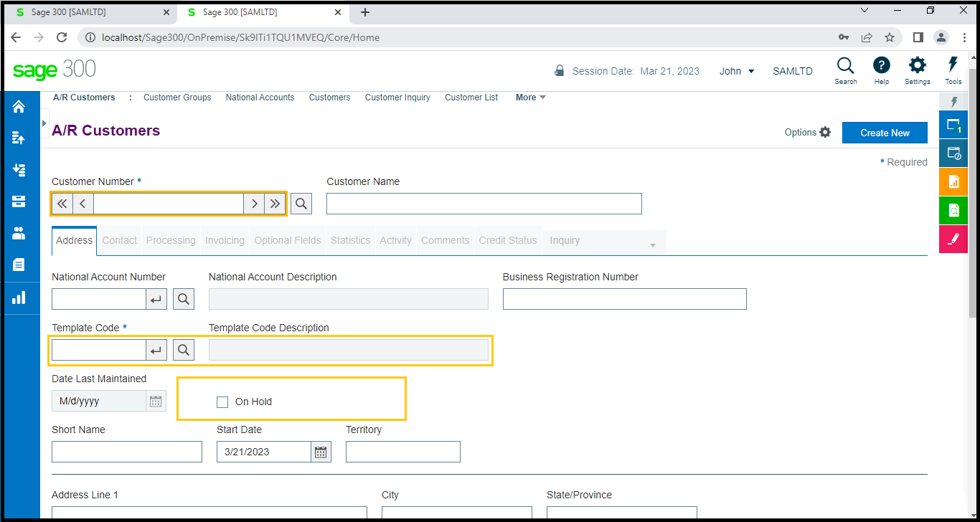Click the Home icon in left sidebar
Viewport: 980px width, 522px height.
click(19, 107)
